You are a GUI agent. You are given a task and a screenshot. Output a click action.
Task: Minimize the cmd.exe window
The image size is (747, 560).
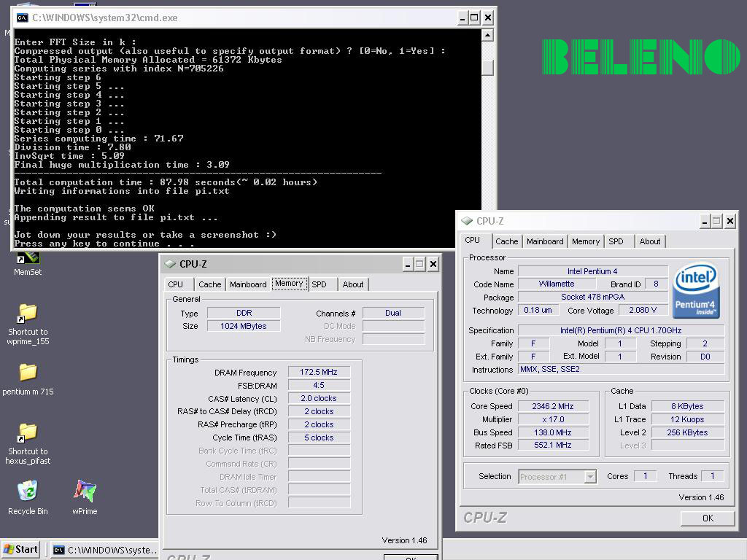[x=462, y=18]
